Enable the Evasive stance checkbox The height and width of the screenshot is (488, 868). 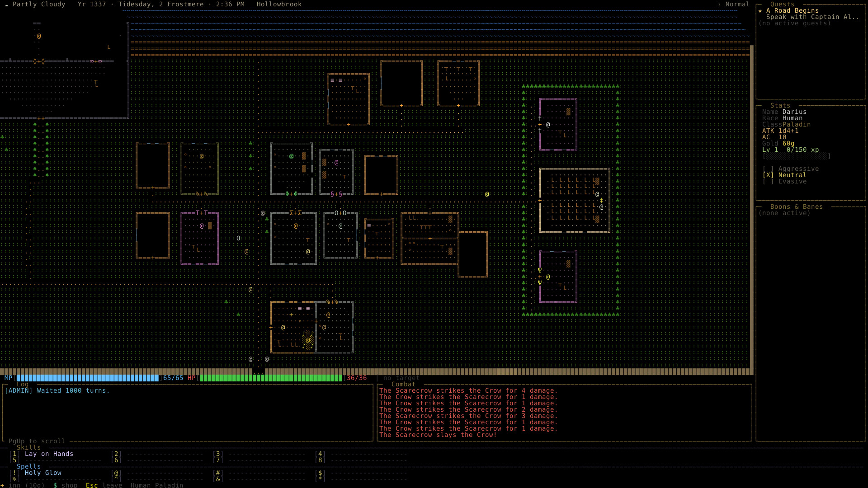[x=768, y=182]
